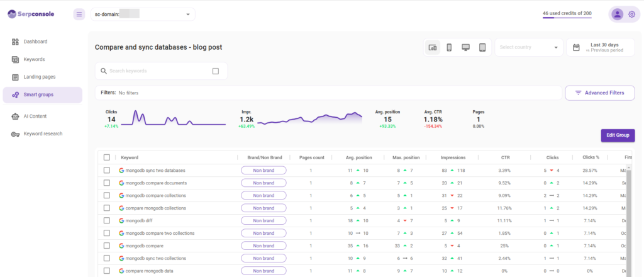Sort by the CTR column header
Image resolution: width=644 pixels, height=277 pixels.
click(505, 157)
